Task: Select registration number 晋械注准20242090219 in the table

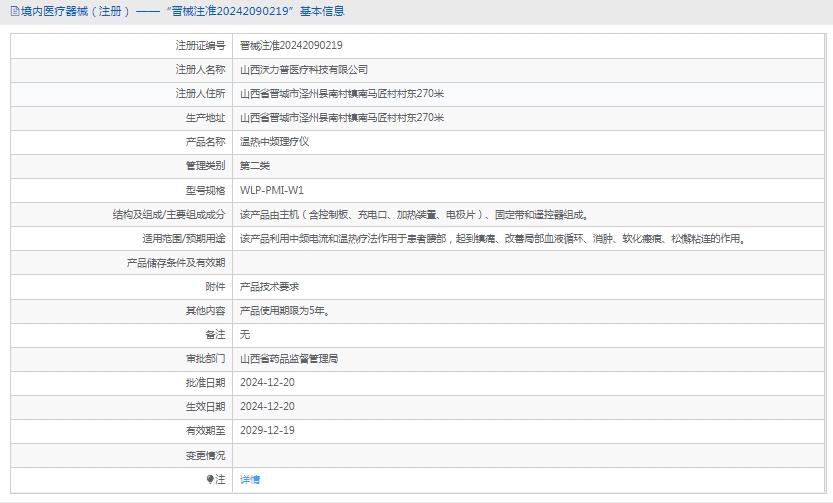Action: [291, 45]
